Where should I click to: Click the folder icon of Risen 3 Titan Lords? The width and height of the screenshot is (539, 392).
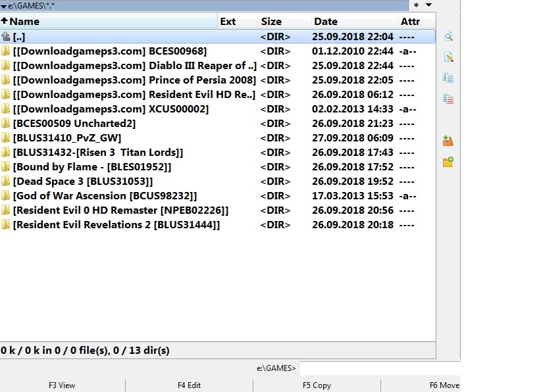5,152
